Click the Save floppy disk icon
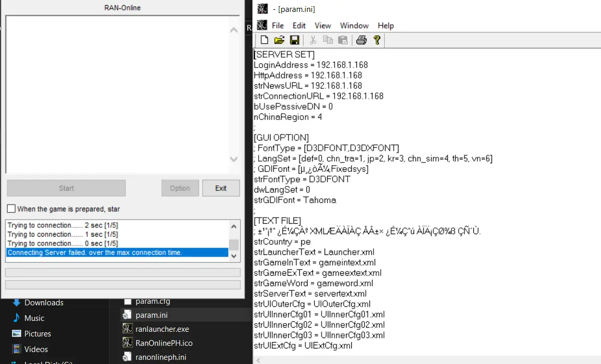Screen dimensions: 601x364 point(295,40)
